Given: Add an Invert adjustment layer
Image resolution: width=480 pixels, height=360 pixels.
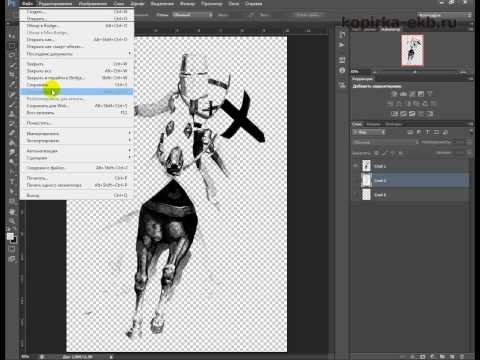Looking at the screenshot, I should pos(395,114).
